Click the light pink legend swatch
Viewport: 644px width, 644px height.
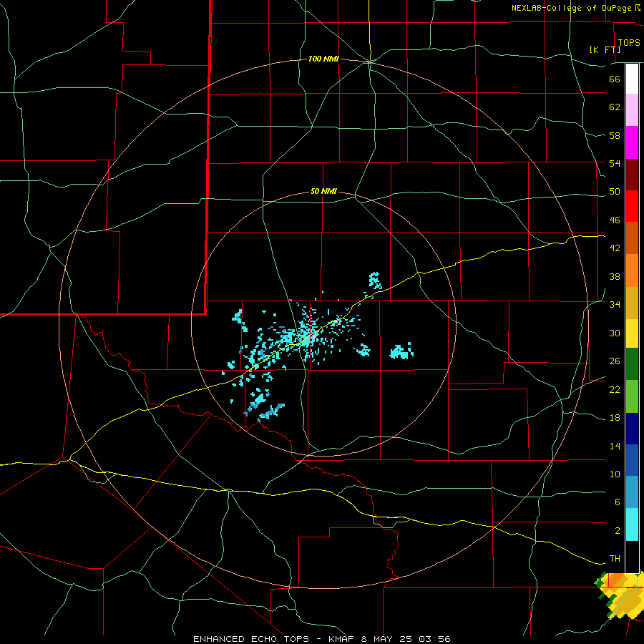[632, 109]
